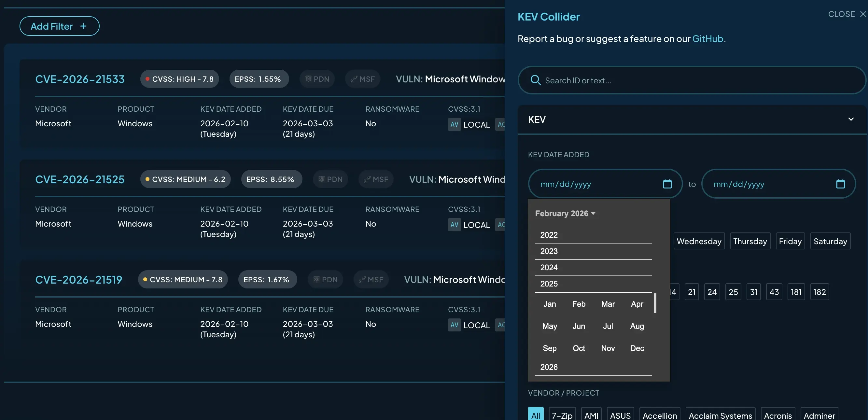
Task: Open the February 2026 month dropdown
Action: point(565,213)
